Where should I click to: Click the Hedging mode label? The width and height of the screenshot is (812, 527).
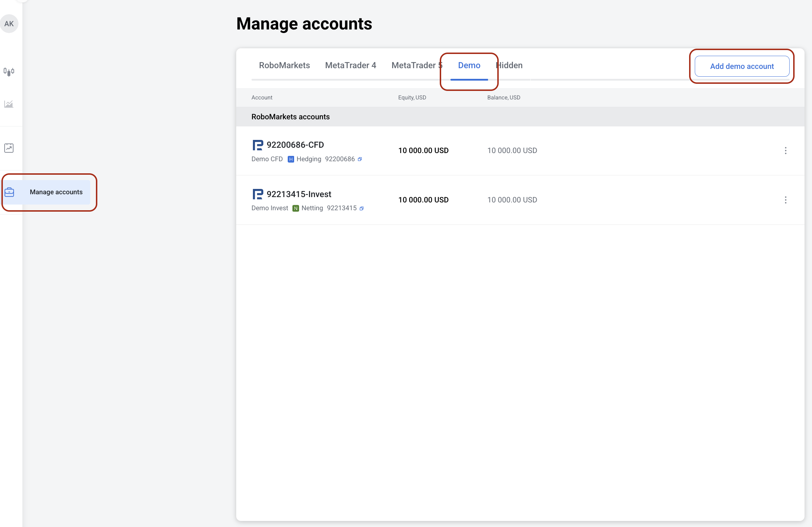click(x=309, y=159)
